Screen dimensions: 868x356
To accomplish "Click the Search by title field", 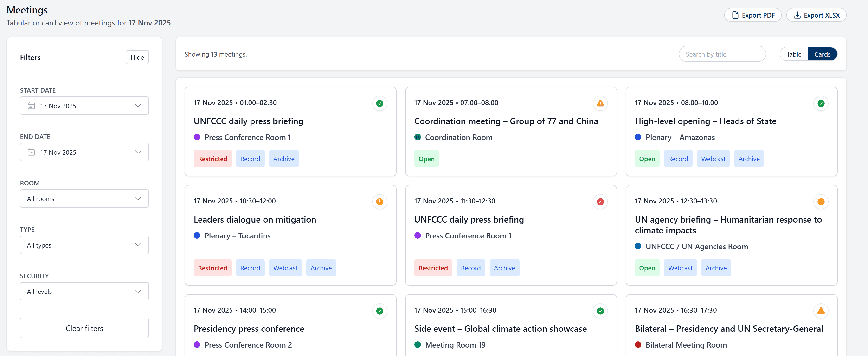I will coord(722,54).
